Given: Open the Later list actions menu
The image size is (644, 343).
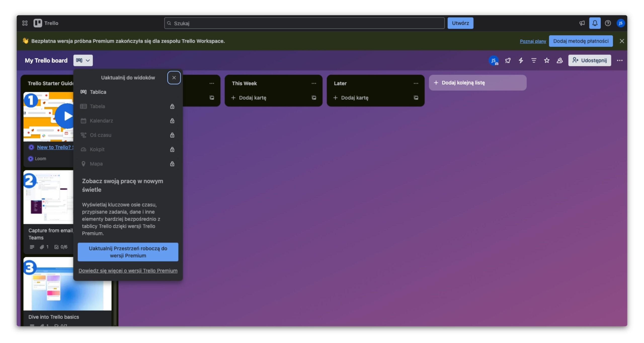Looking at the screenshot, I should [416, 83].
